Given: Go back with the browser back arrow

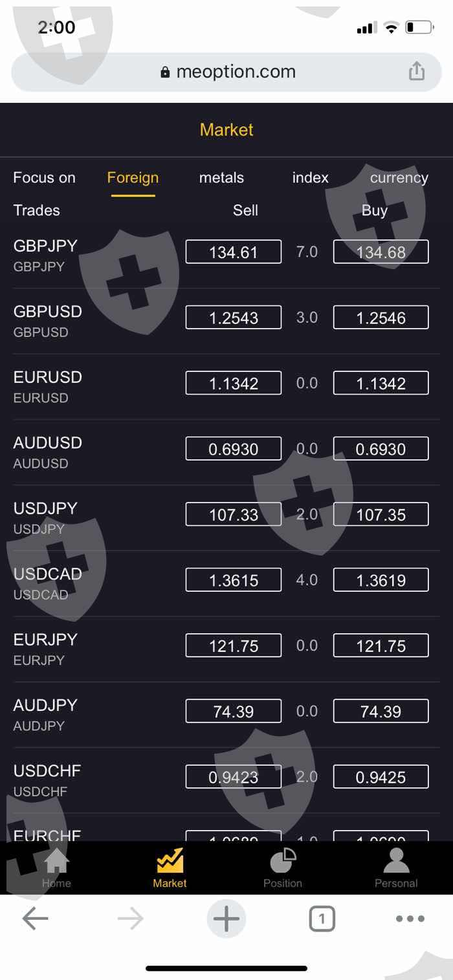Looking at the screenshot, I should 35,919.
